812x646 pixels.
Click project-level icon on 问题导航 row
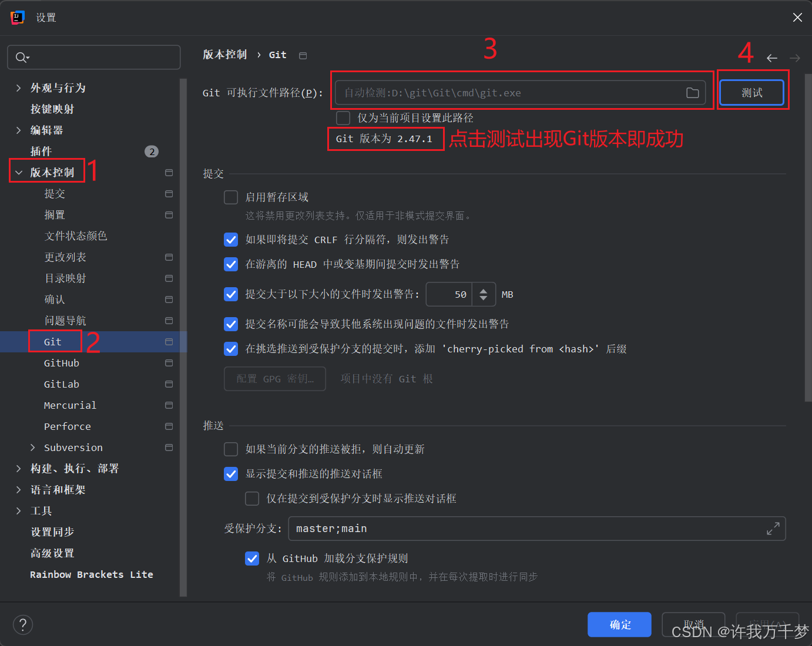tap(169, 321)
